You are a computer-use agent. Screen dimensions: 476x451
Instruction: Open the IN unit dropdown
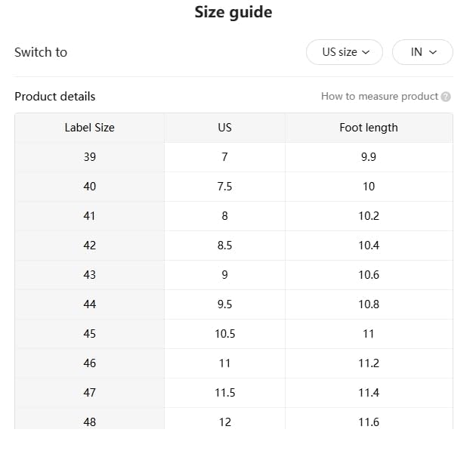coord(422,52)
